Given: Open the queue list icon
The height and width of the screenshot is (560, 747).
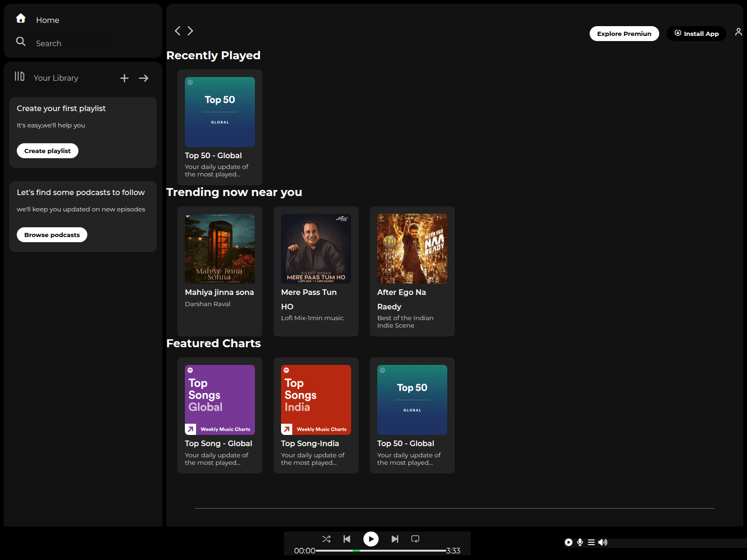Looking at the screenshot, I should click(591, 542).
